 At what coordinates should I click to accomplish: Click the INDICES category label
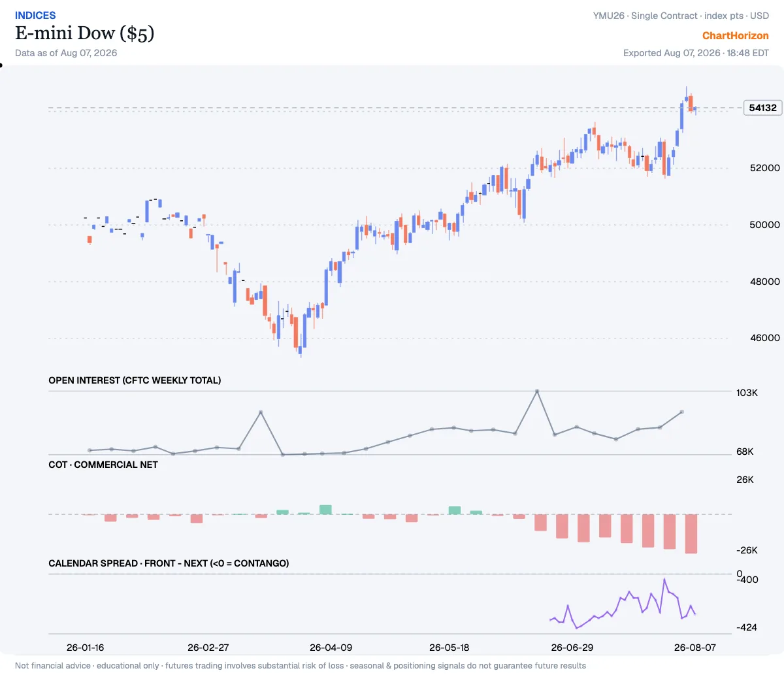[x=35, y=15]
